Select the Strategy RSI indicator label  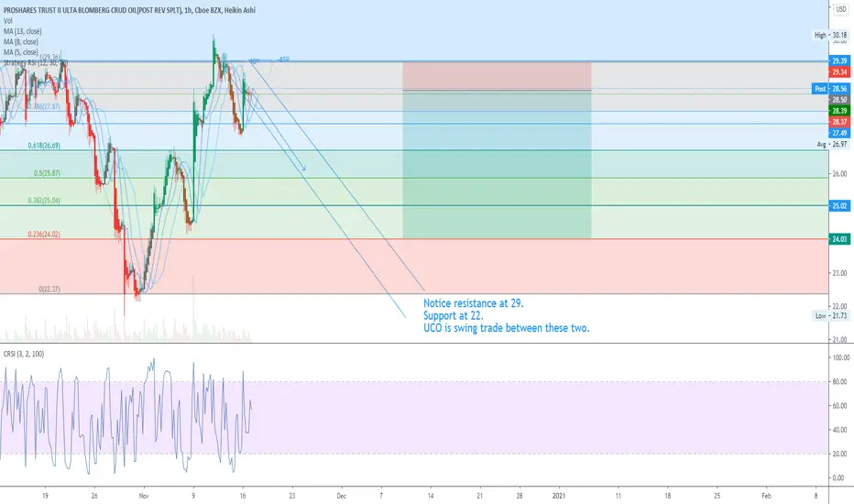coord(36,62)
